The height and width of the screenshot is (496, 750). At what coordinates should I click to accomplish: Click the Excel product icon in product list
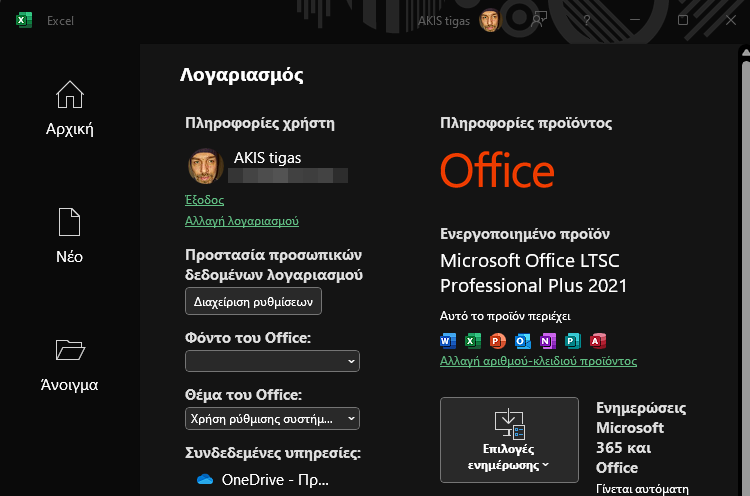point(473,341)
